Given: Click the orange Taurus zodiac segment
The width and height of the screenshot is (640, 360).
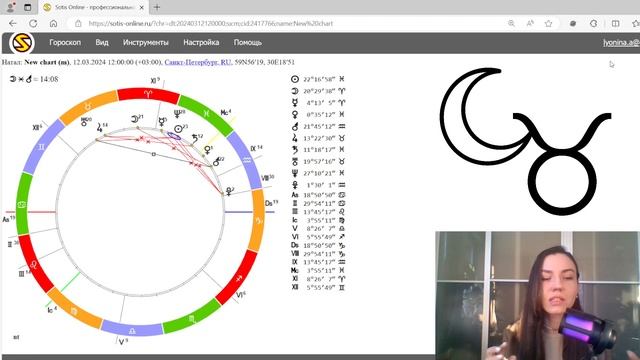Looking at the screenshot, I should pos(89,106).
